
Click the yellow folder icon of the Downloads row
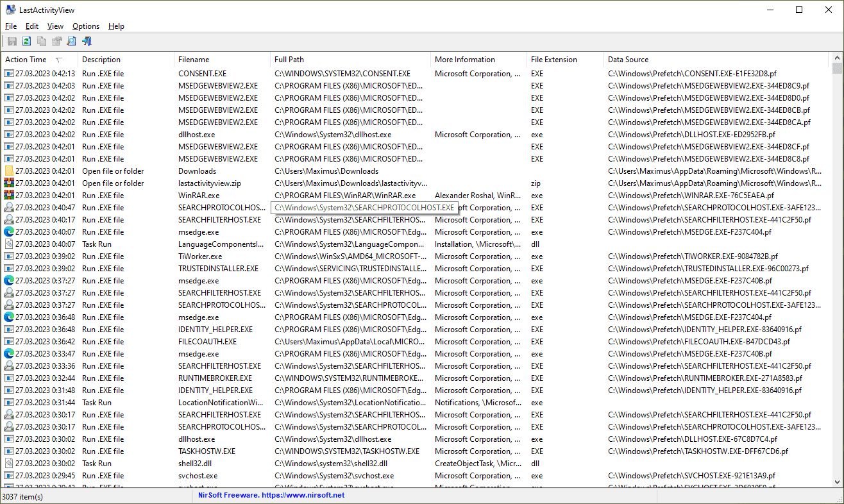[x=9, y=171]
